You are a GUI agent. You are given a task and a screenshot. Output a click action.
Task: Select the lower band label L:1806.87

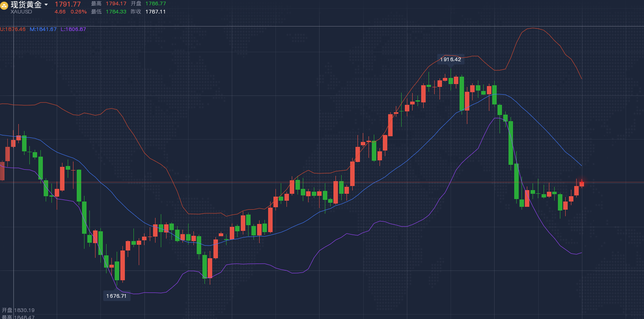(73, 29)
